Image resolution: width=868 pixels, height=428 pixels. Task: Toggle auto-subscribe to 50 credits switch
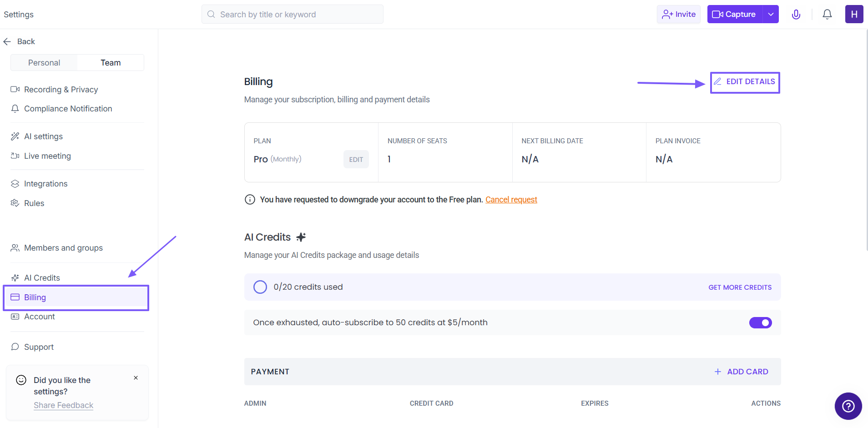click(x=760, y=322)
